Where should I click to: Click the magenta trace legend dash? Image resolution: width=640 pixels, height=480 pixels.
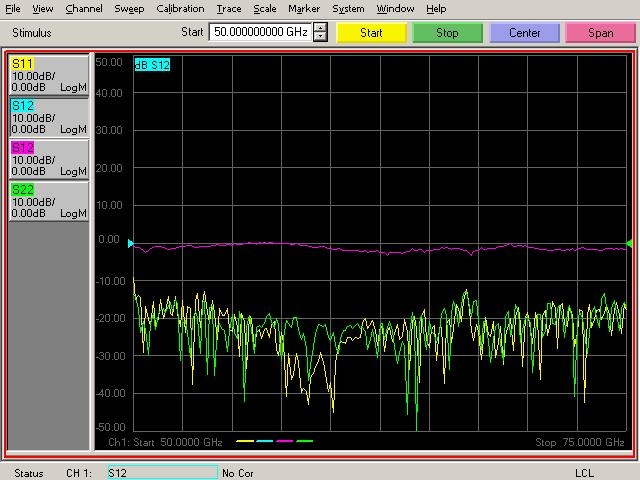point(285,441)
